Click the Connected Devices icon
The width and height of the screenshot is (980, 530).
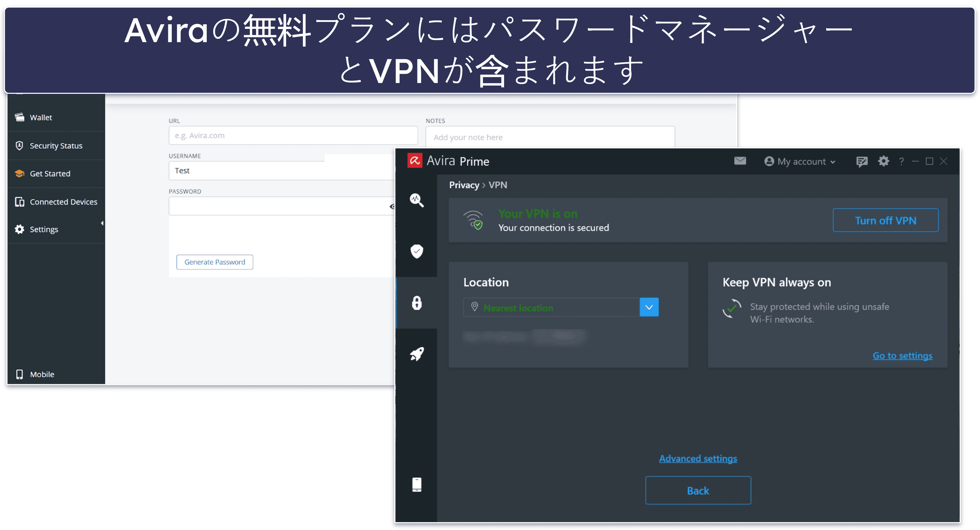pyautogui.click(x=19, y=202)
